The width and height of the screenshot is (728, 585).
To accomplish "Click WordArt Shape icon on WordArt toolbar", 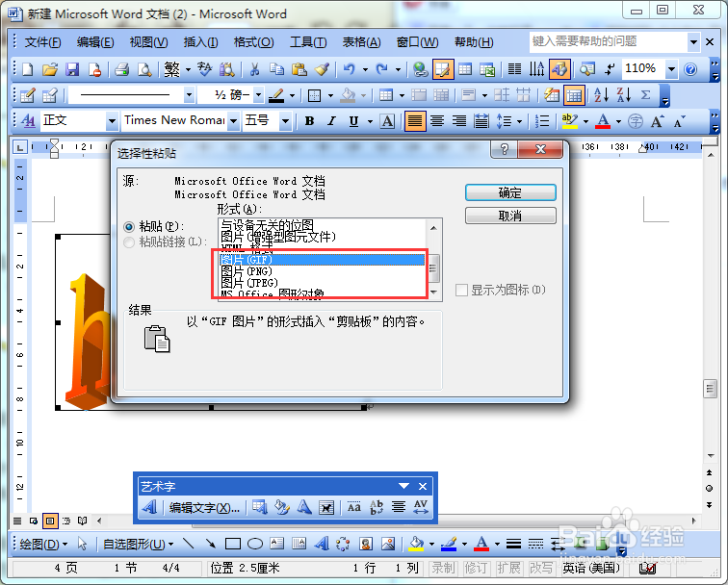I will pyautogui.click(x=304, y=507).
